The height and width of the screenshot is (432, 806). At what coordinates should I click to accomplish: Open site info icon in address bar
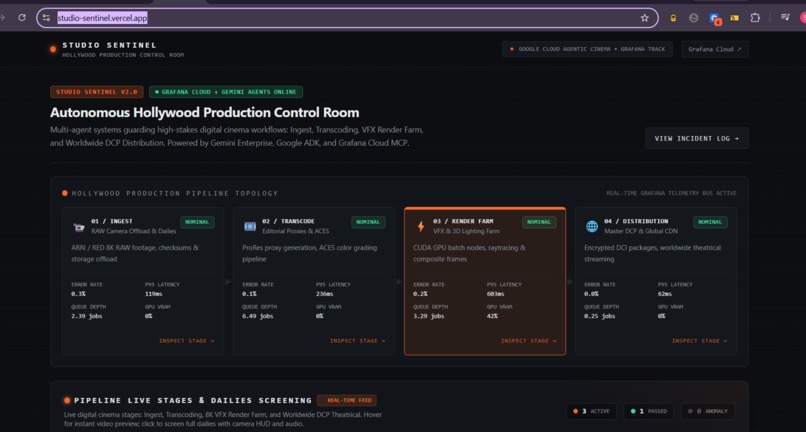(46, 18)
